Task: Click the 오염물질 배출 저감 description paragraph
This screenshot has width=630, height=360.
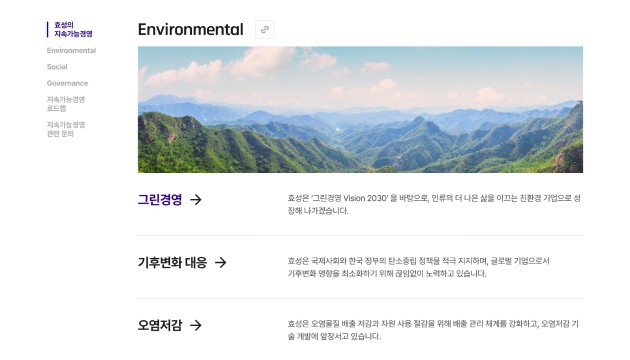Action: [x=433, y=330]
